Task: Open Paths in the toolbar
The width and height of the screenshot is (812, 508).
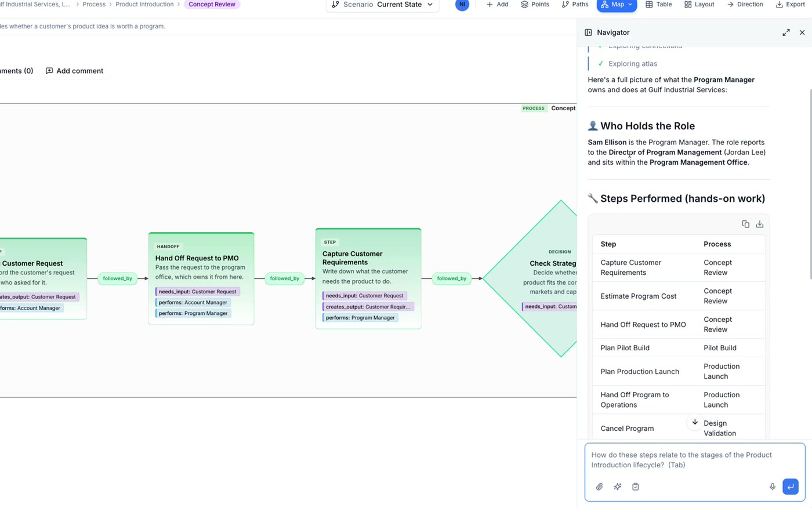Action: (x=575, y=5)
